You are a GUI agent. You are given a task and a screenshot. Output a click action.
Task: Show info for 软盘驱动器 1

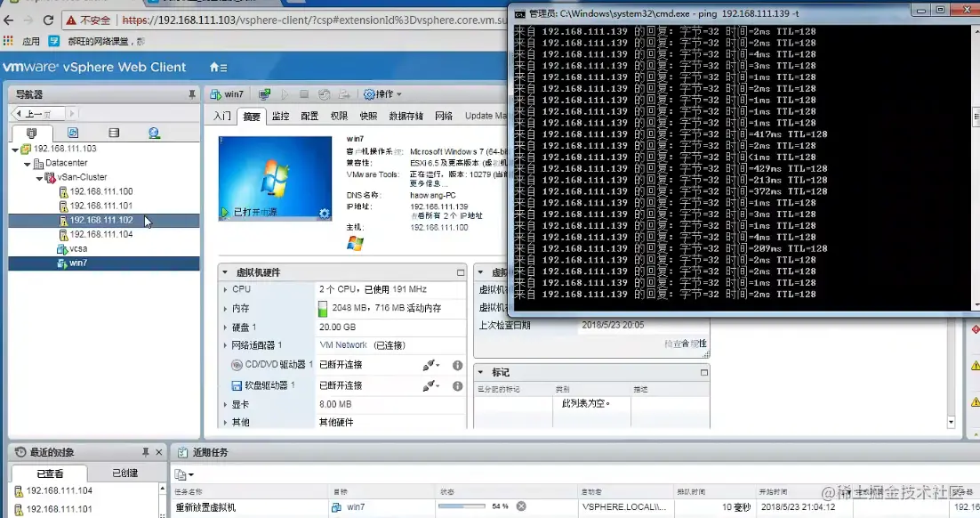click(457, 386)
